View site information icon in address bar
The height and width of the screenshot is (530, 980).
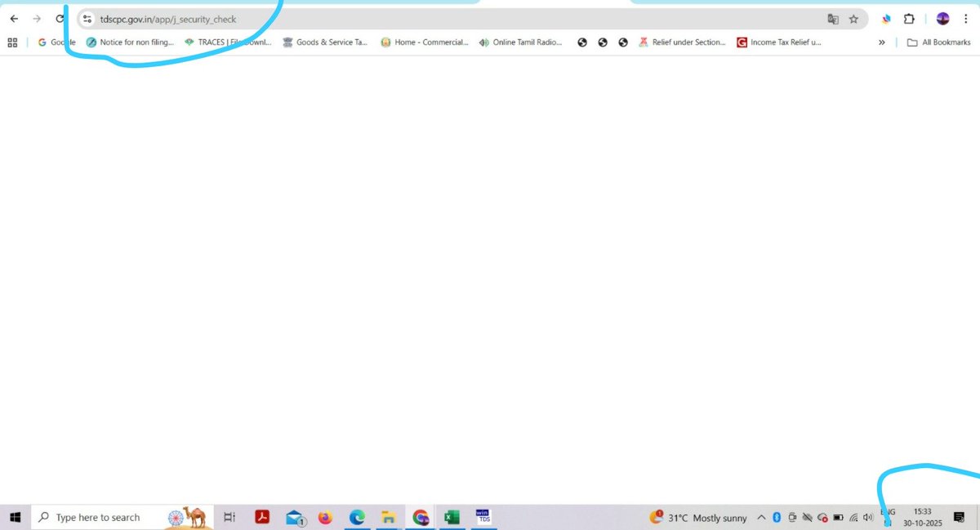point(88,19)
